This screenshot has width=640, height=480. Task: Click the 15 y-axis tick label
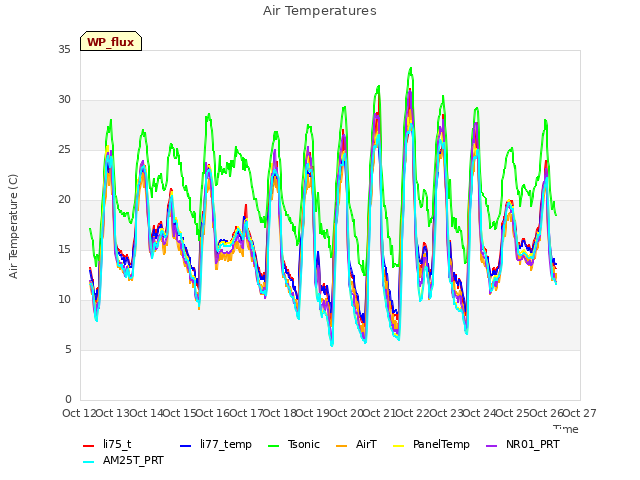(x=64, y=250)
